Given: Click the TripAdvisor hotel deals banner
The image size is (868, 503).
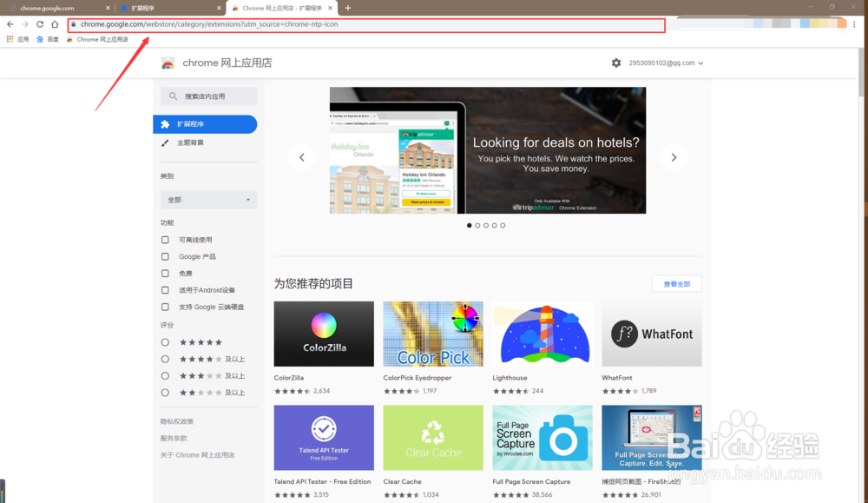Looking at the screenshot, I should pos(488,150).
